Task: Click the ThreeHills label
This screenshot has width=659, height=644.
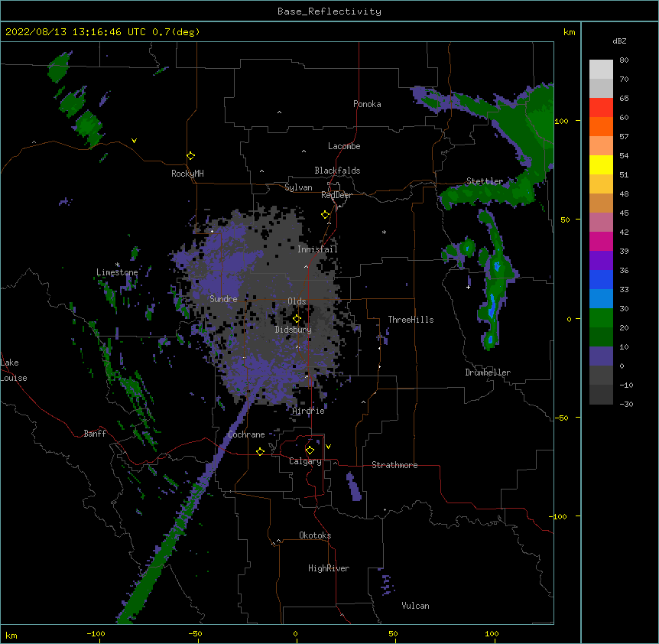Action: pos(411,320)
